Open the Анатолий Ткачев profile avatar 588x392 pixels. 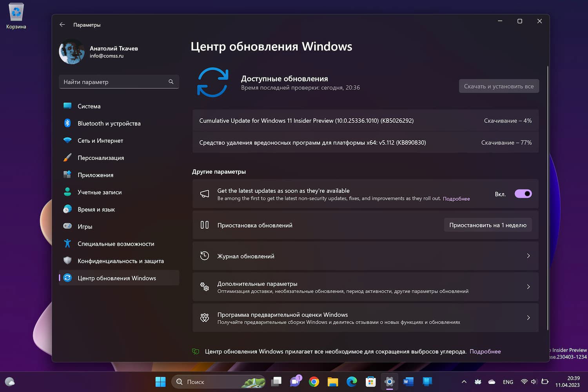[x=72, y=51]
